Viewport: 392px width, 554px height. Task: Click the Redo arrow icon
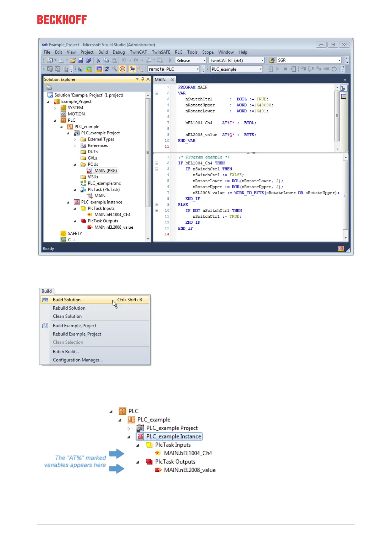pos(136,60)
